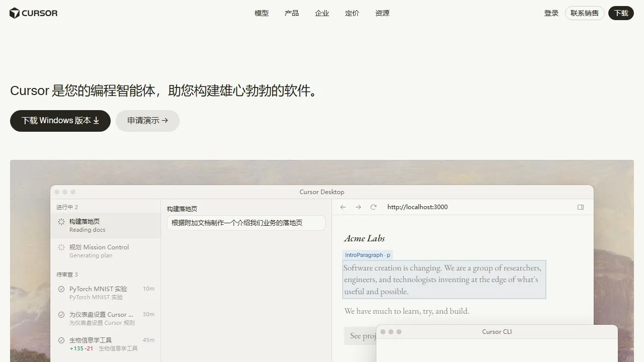Click the Cursor Desktop window title
The image size is (644, 362).
tap(322, 192)
